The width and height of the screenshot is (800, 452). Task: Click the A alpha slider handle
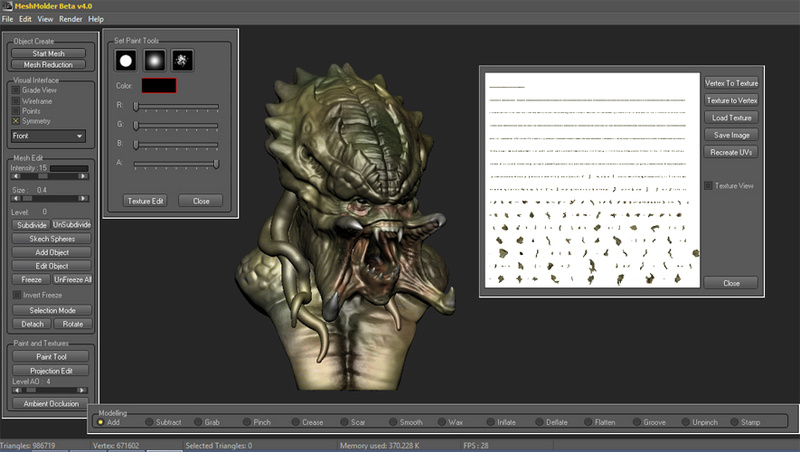click(216, 164)
